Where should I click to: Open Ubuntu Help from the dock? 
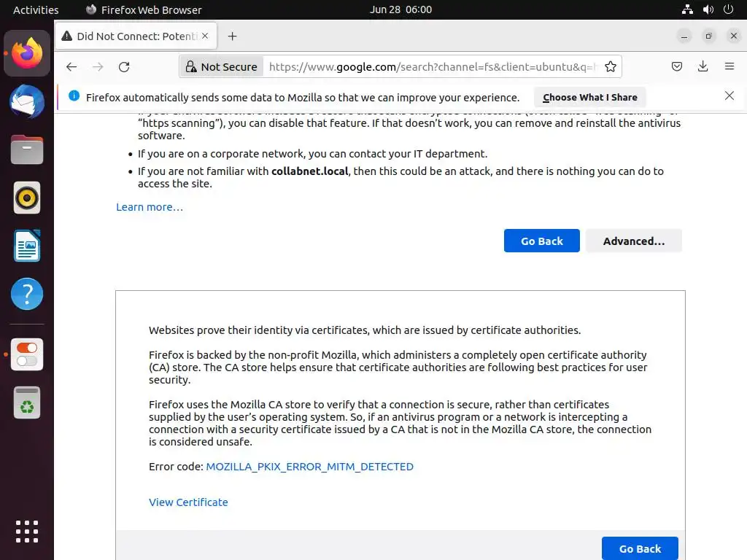[x=27, y=294]
